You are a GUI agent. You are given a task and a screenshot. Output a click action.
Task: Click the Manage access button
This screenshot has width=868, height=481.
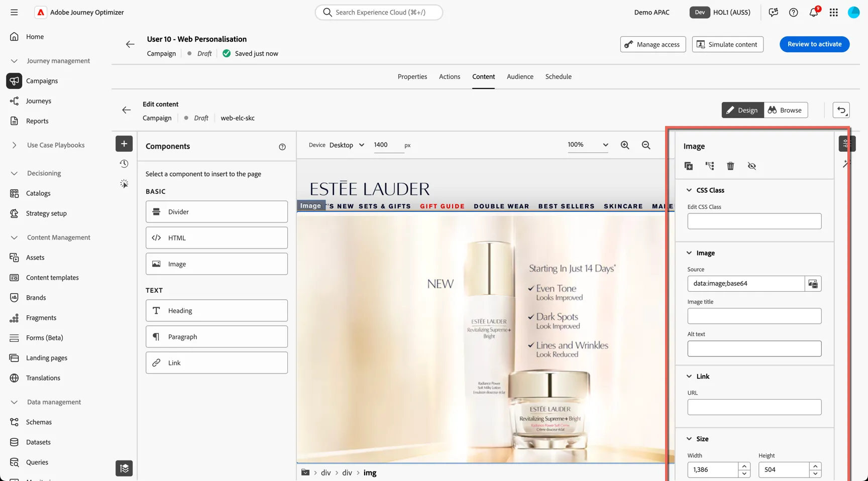(x=653, y=44)
